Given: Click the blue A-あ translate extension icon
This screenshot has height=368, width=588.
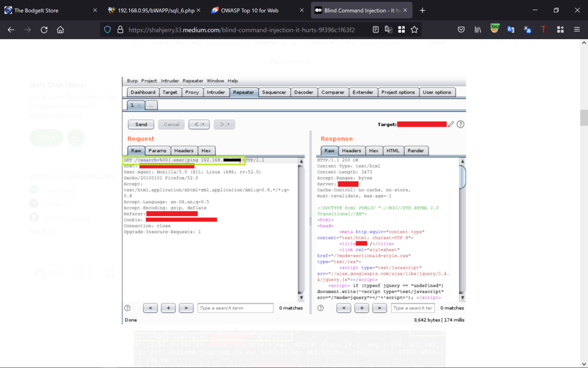Looking at the screenshot, I should (527, 30).
